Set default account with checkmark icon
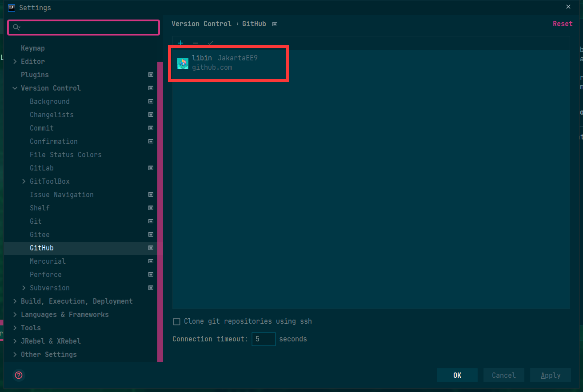 pos(211,43)
